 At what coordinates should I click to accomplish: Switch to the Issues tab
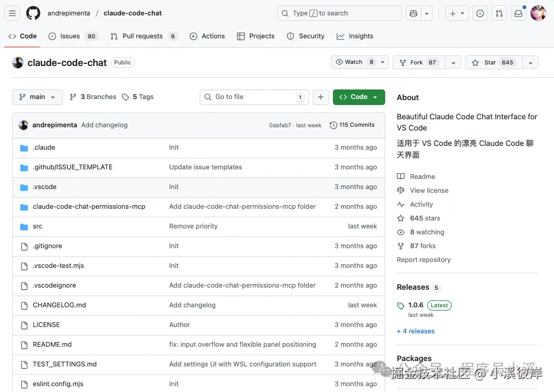pos(70,36)
